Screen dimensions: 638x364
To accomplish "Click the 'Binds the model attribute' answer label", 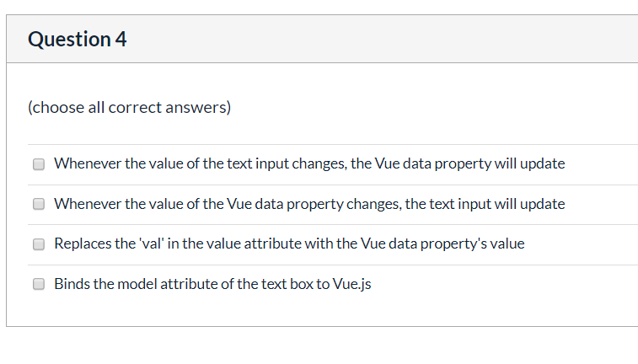I will (212, 284).
